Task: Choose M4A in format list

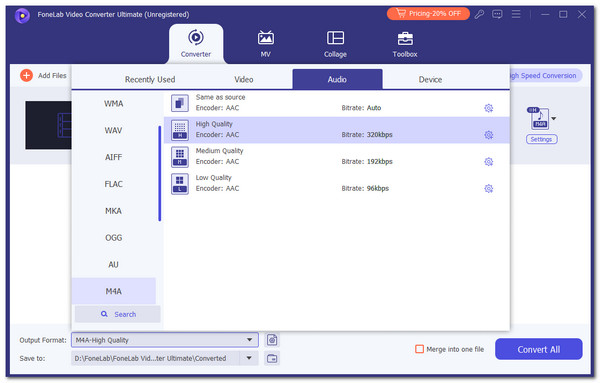Action: tap(114, 291)
